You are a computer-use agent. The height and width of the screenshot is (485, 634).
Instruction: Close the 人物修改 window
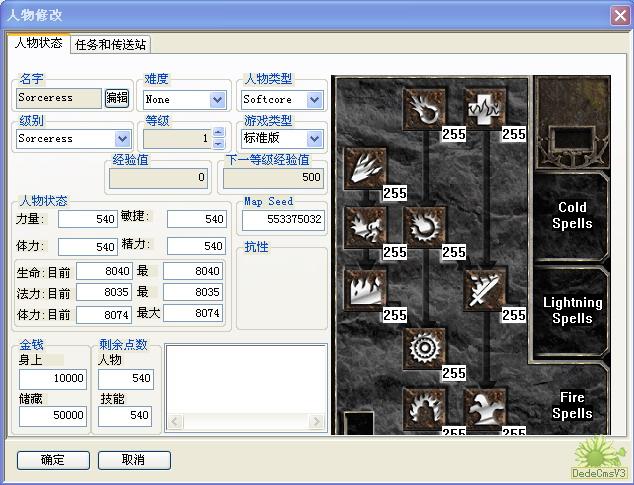tap(620, 16)
